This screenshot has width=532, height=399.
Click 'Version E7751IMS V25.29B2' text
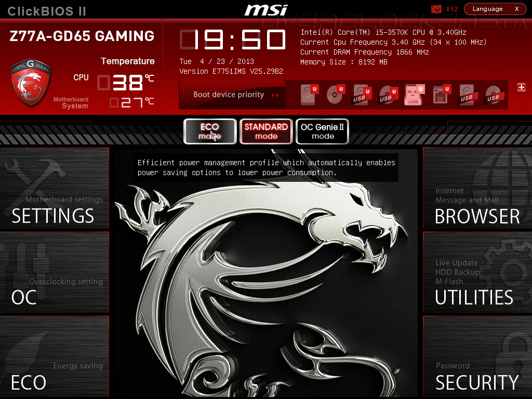coord(231,71)
